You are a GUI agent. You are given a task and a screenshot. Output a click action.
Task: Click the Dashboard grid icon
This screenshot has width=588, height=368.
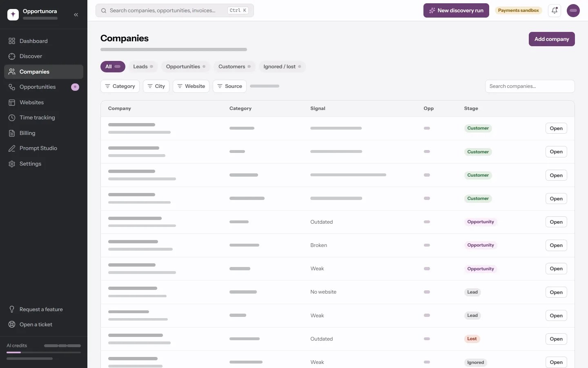pos(12,41)
